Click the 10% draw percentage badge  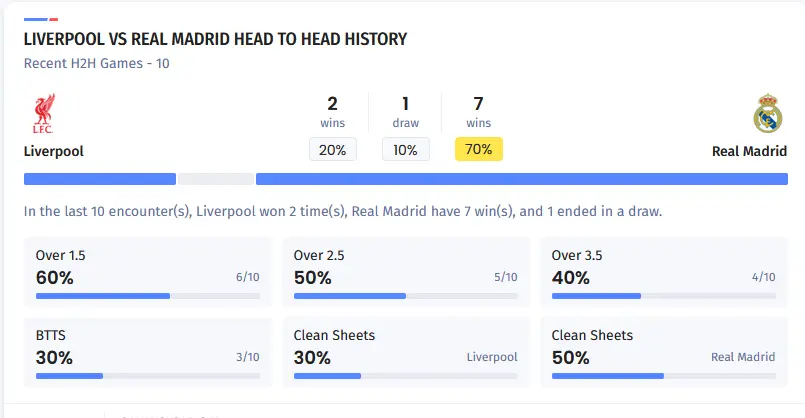406,150
